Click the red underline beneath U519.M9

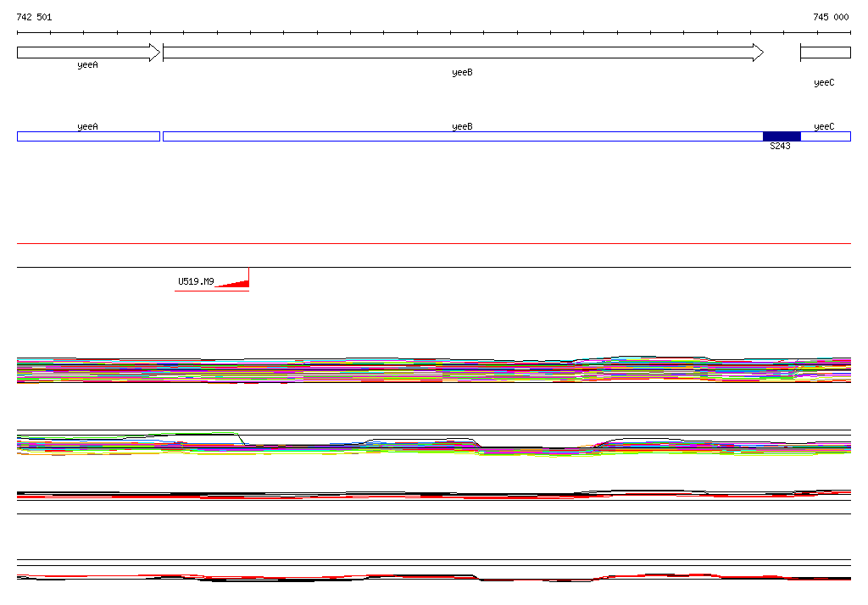click(212, 291)
